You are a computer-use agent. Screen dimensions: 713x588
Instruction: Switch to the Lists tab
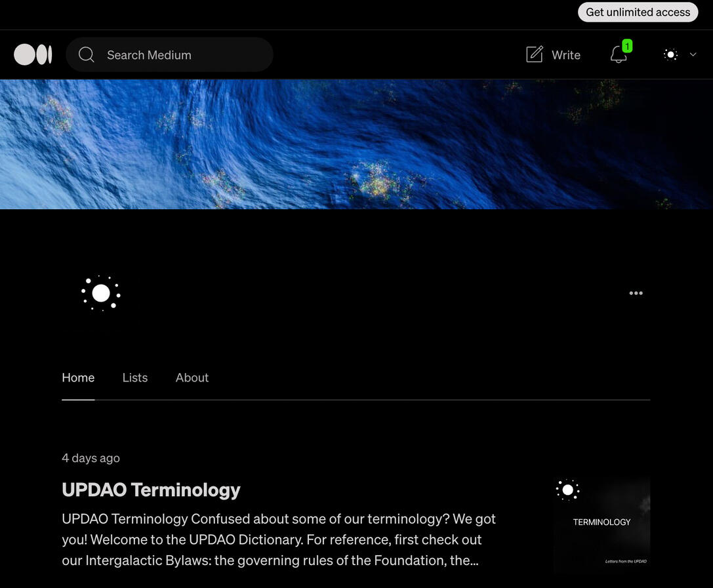click(135, 378)
